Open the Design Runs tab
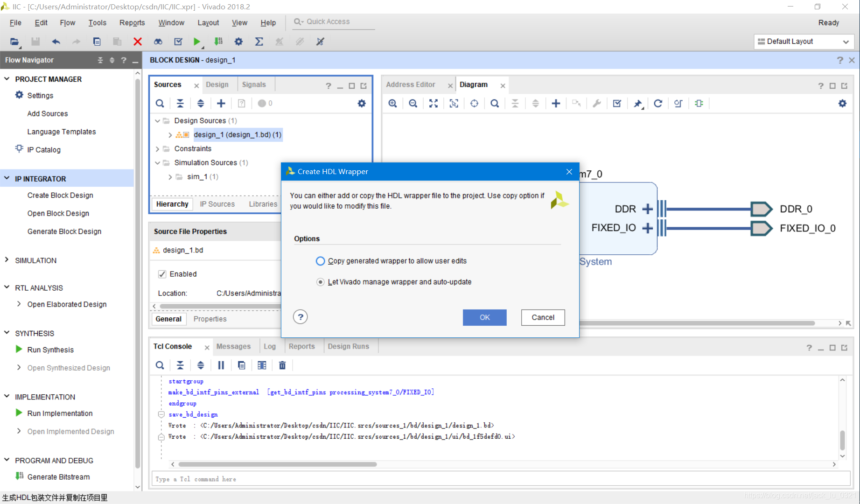Screen dimensions: 860x504 [348, 346]
